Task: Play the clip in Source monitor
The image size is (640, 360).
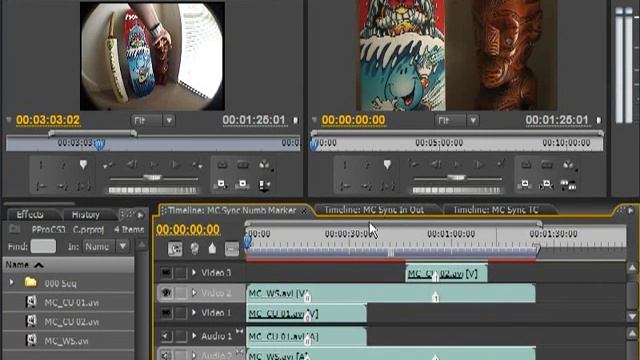Action: pos(153,164)
